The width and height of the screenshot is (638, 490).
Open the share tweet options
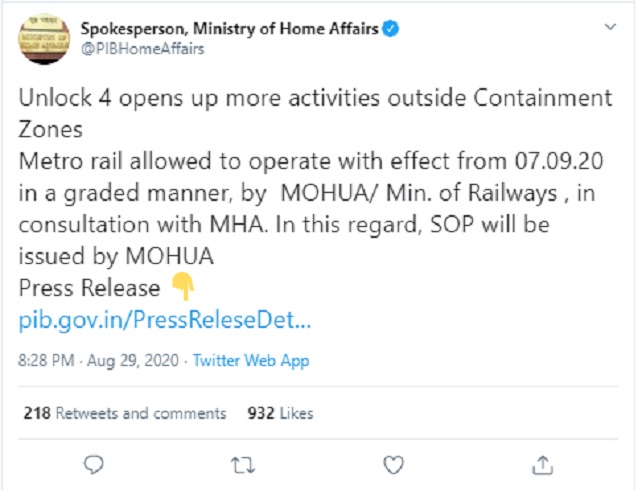click(x=543, y=463)
